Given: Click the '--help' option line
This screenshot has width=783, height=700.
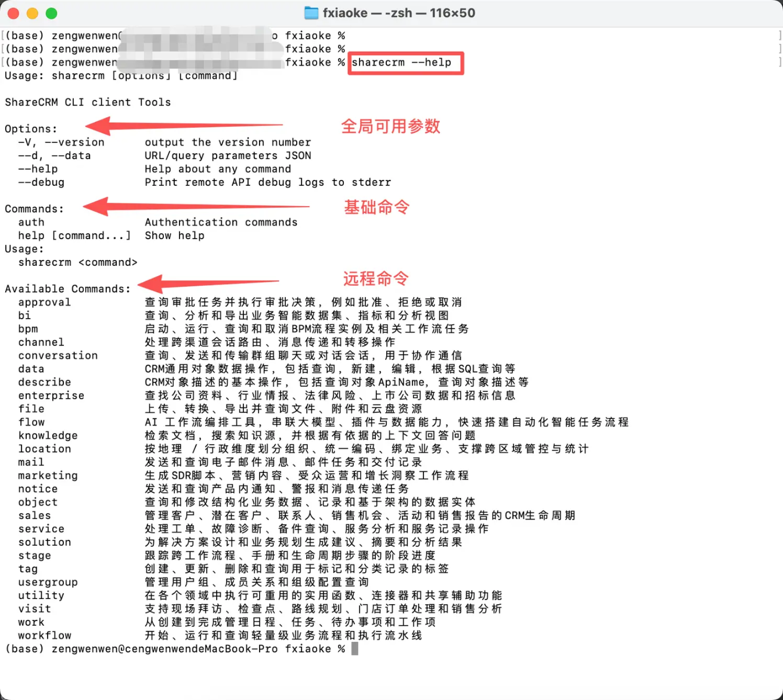Looking at the screenshot, I should (x=38, y=169).
